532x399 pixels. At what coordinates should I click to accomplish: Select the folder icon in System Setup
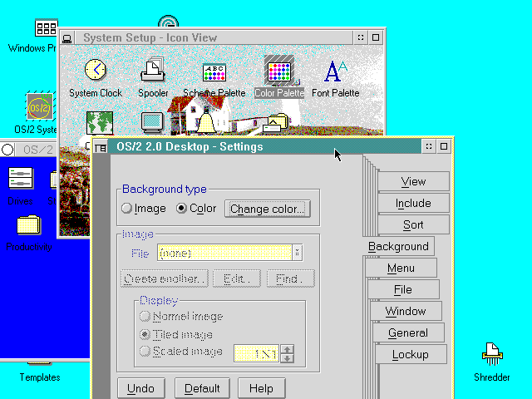(274, 124)
